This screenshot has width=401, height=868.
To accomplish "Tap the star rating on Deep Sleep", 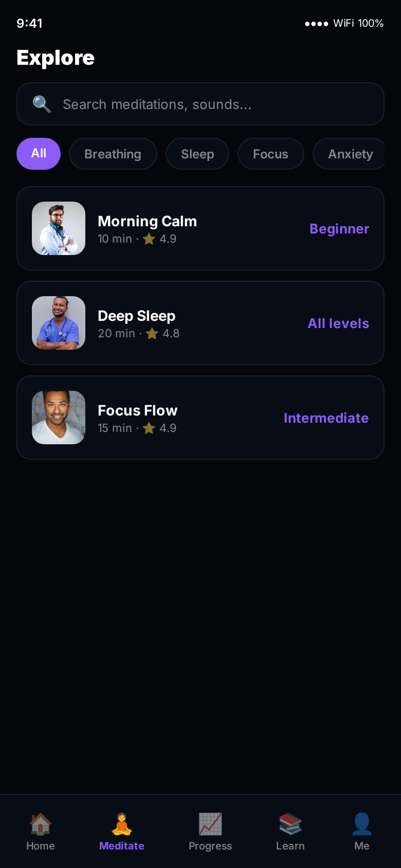I will (x=152, y=334).
